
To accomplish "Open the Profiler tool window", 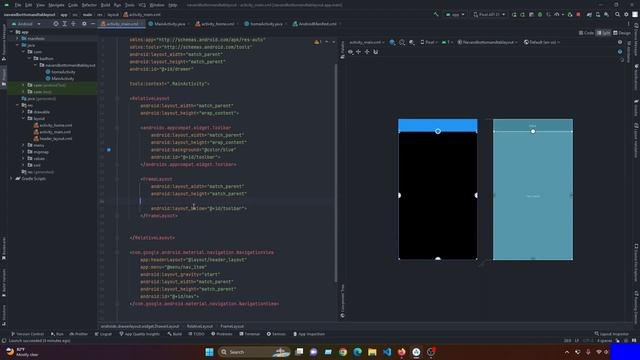I will [x=78, y=334].
